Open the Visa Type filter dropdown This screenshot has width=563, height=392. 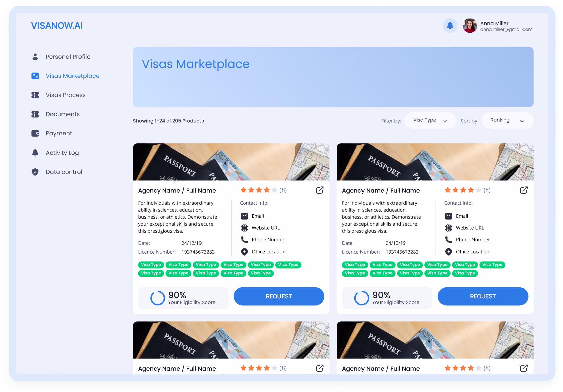pyautogui.click(x=430, y=120)
